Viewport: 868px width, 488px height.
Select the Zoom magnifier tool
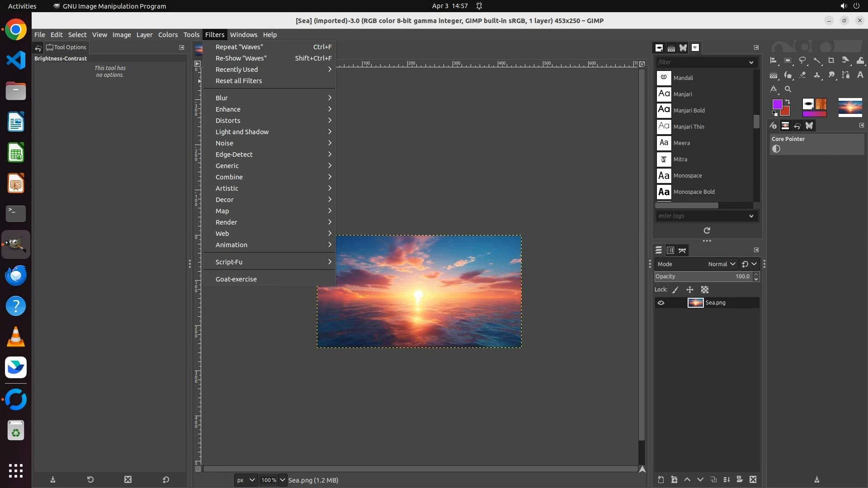pos(788,89)
